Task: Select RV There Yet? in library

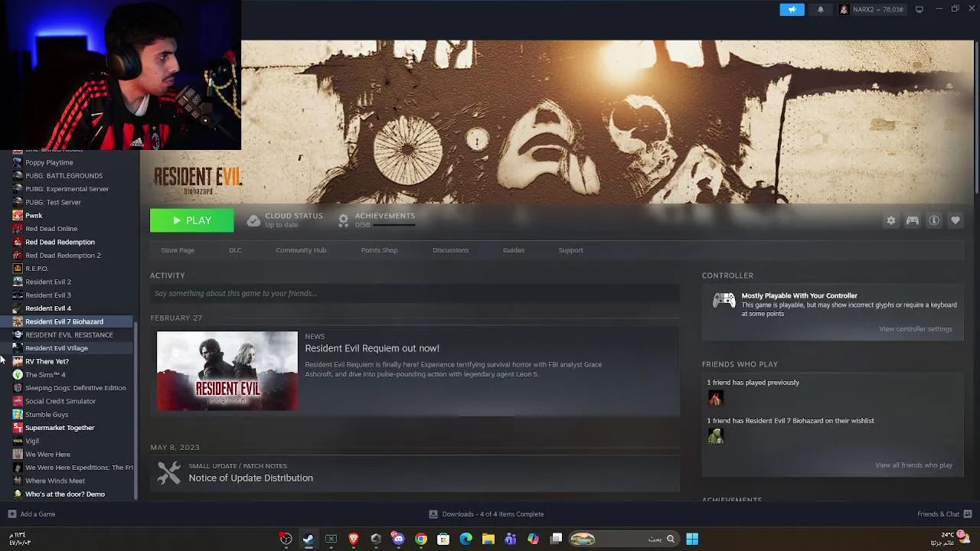Action: tap(47, 361)
